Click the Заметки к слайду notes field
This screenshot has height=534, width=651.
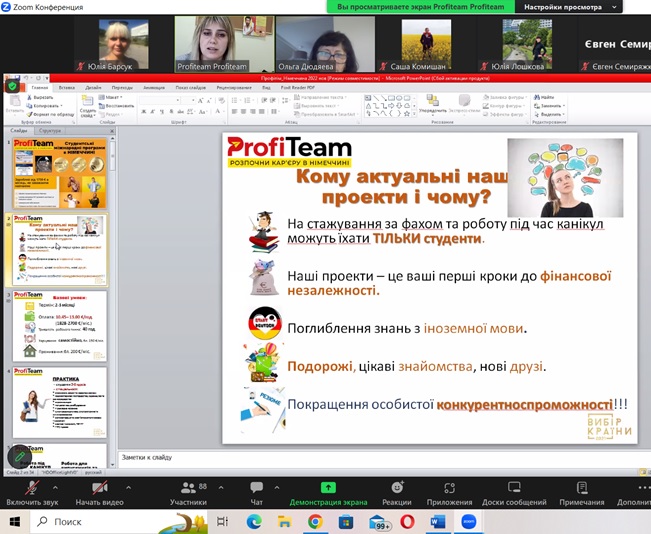point(384,460)
